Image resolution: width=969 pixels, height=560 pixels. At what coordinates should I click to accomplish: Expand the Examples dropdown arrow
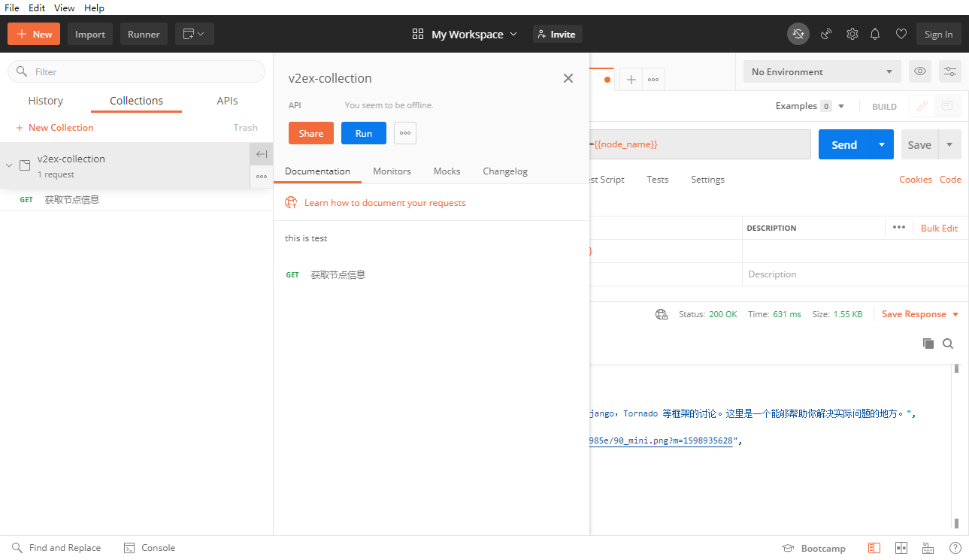tap(841, 106)
